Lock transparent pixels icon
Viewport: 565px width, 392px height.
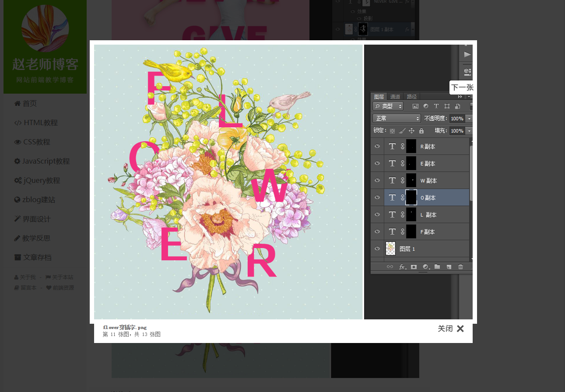pos(393,131)
